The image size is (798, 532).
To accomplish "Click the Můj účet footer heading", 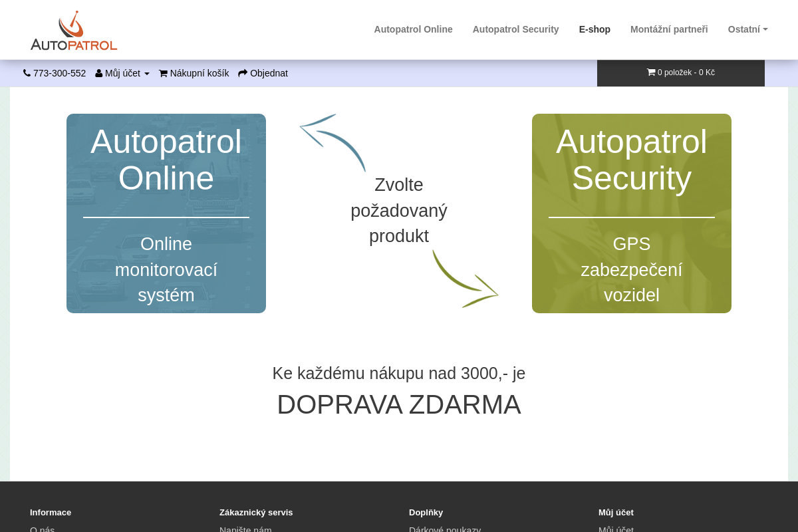I will pos(616,512).
